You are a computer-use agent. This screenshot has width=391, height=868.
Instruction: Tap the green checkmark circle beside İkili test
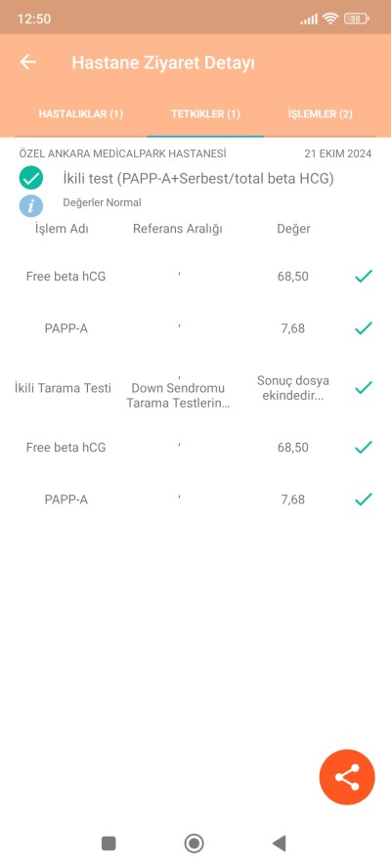tap(31, 178)
